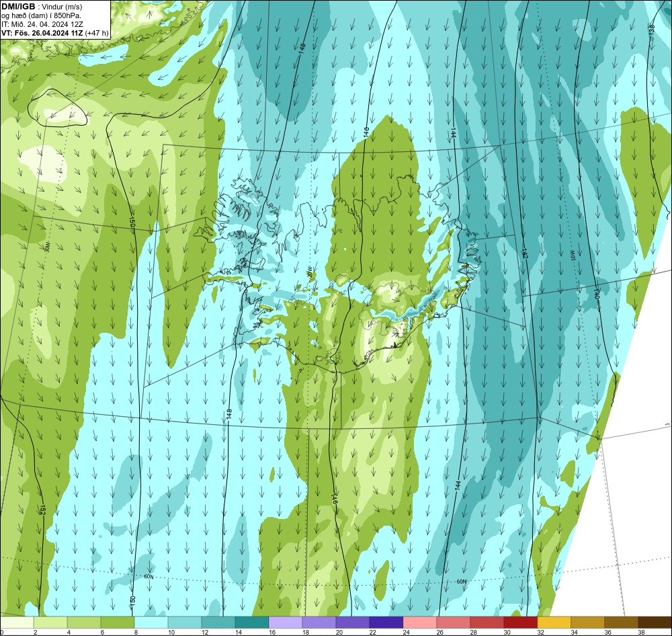Select the 24–26 m/s pink legend swatch
Viewport: 672px width, 636px height.
tap(419, 622)
